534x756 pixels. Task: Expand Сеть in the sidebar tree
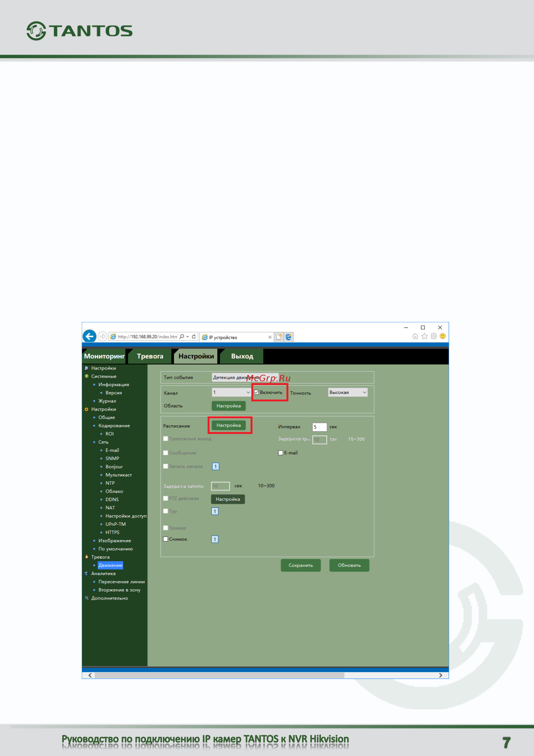103,442
